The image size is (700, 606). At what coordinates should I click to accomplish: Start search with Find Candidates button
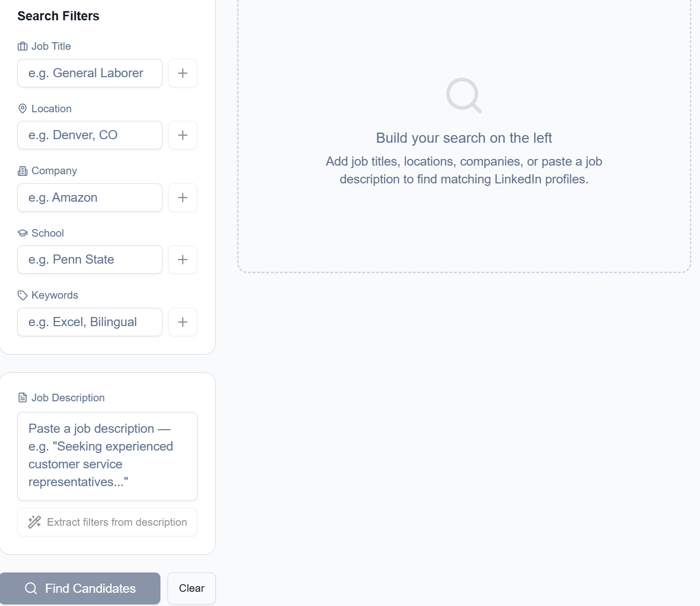click(80, 588)
